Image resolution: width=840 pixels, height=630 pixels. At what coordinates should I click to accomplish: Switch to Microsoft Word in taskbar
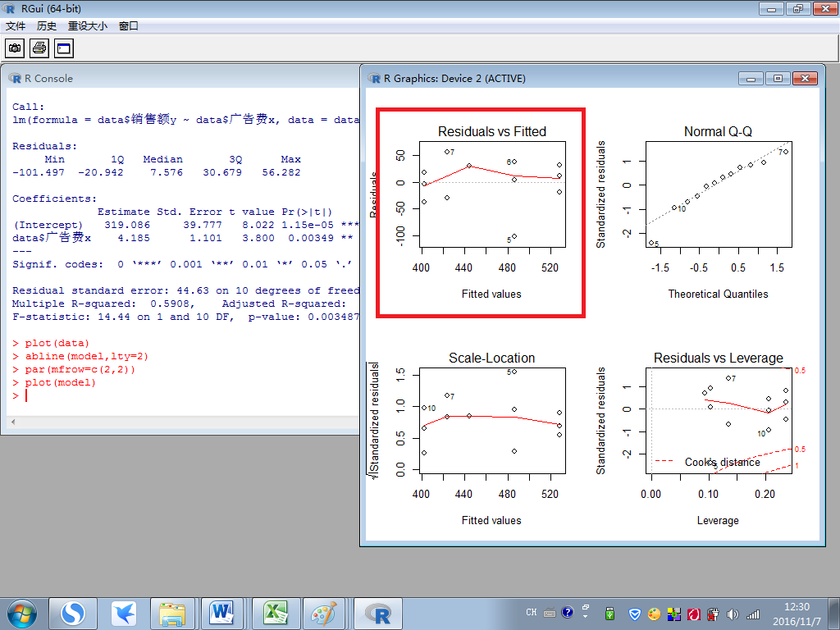(221, 614)
